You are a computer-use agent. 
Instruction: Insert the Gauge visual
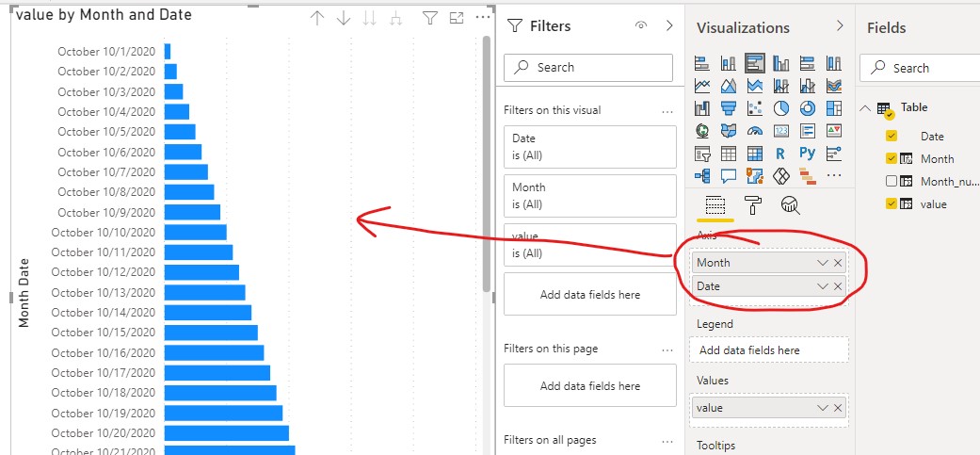pos(755,131)
